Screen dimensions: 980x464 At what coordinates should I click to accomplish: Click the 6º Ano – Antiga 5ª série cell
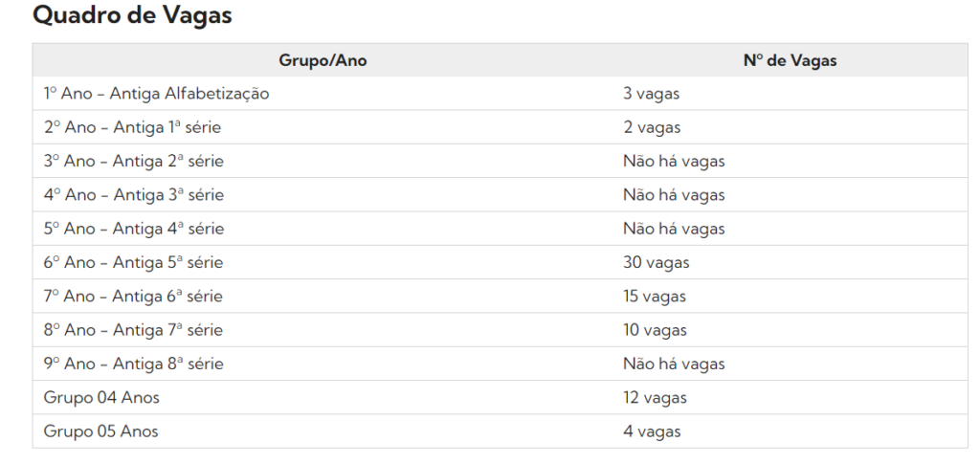[x=323, y=262]
